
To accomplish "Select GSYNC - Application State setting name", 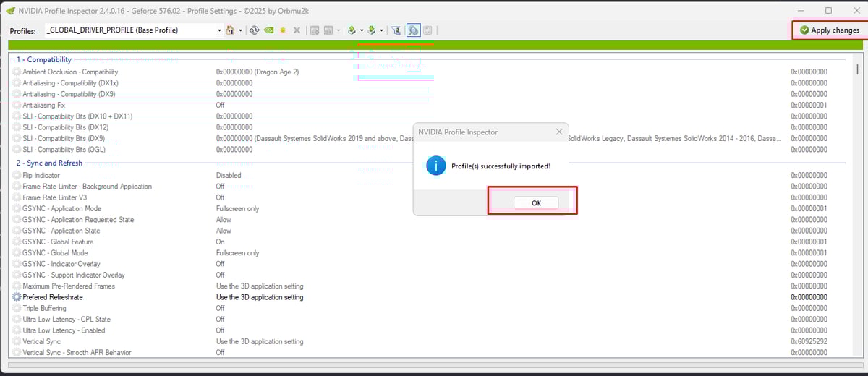I will pyautogui.click(x=61, y=231).
